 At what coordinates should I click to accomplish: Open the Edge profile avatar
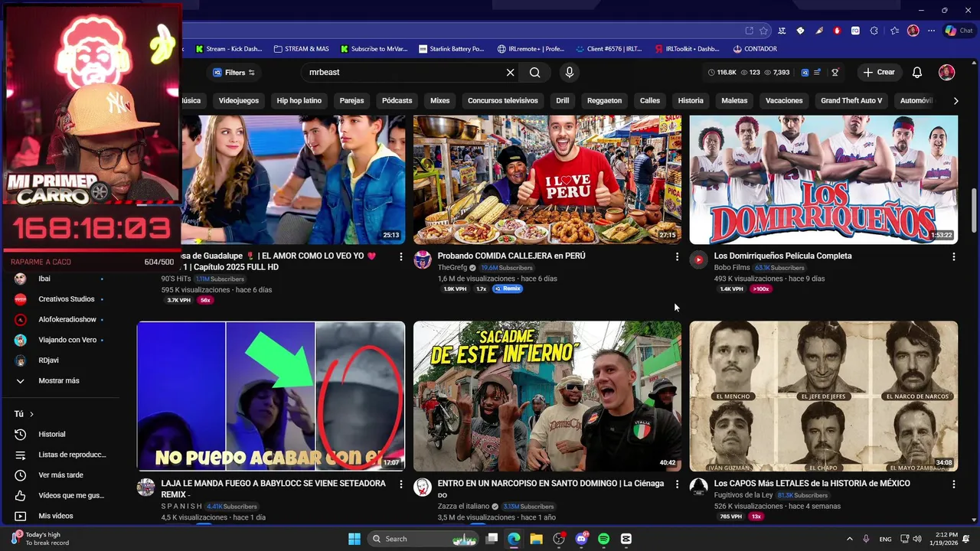(913, 31)
